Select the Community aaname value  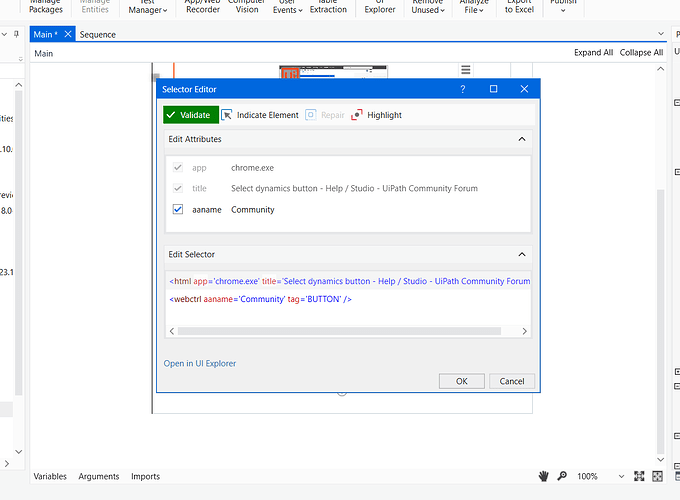pos(253,210)
